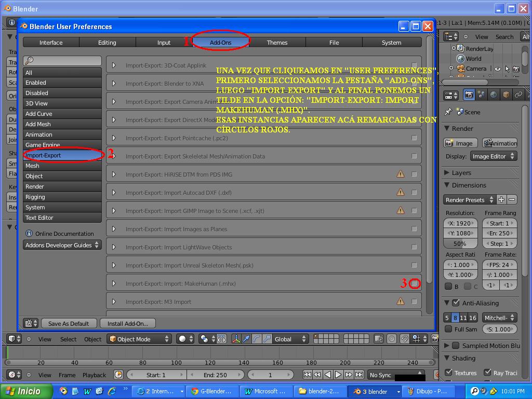Open the Object Mode dropdown
This screenshot has width=532, height=399.
click(138, 339)
